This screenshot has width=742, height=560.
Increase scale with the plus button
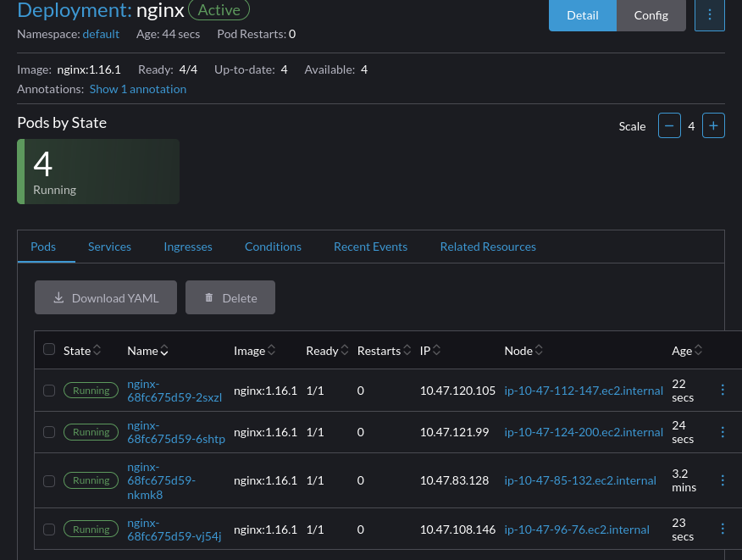coord(713,126)
